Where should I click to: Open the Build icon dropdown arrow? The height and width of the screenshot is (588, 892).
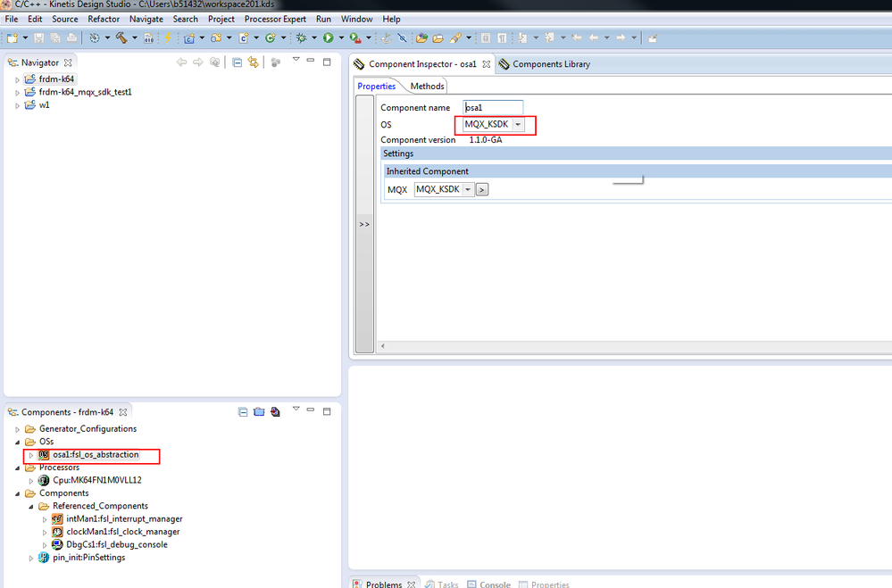(x=135, y=38)
